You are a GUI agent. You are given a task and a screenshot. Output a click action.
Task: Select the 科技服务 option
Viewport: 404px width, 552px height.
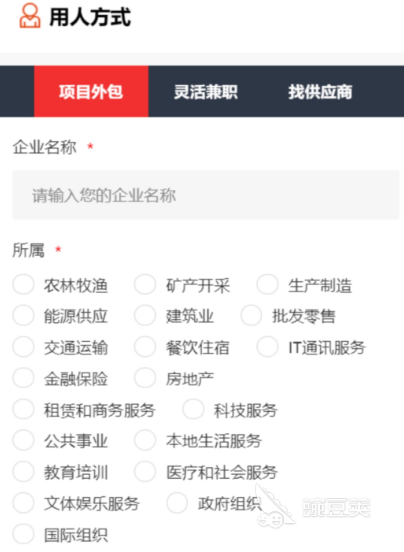click(193, 409)
